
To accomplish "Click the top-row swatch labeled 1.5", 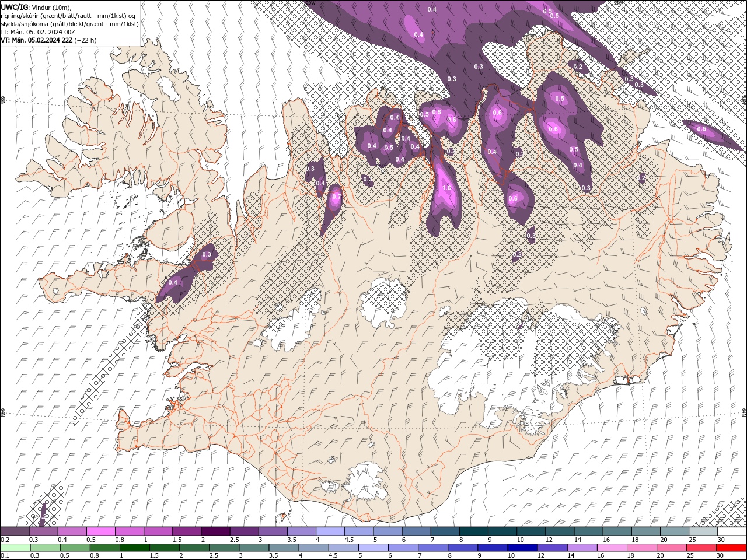I will [187, 531].
